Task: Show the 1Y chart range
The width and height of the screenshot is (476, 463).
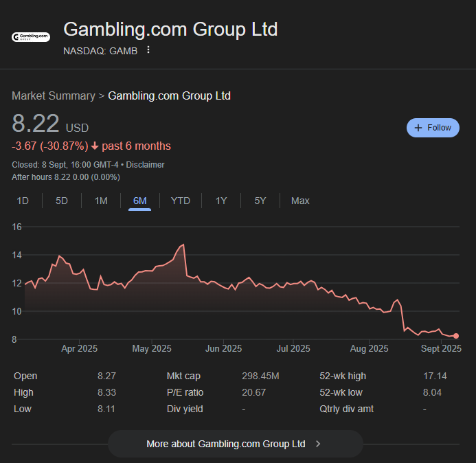Action: point(221,201)
